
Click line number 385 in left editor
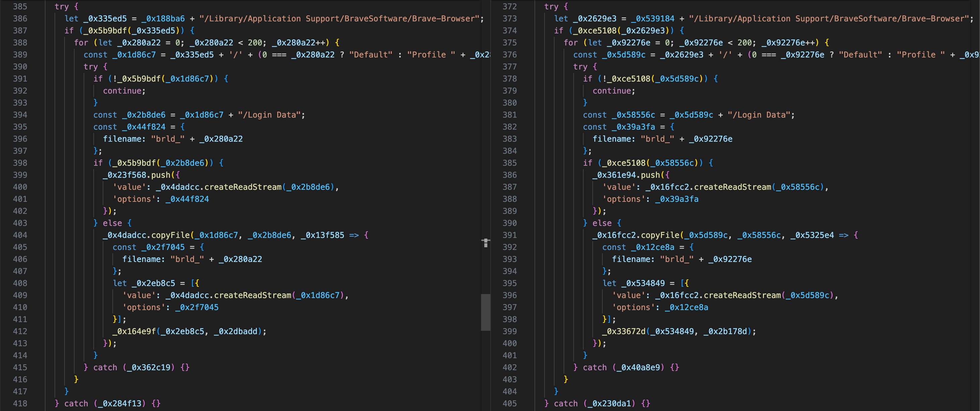click(x=20, y=6)
